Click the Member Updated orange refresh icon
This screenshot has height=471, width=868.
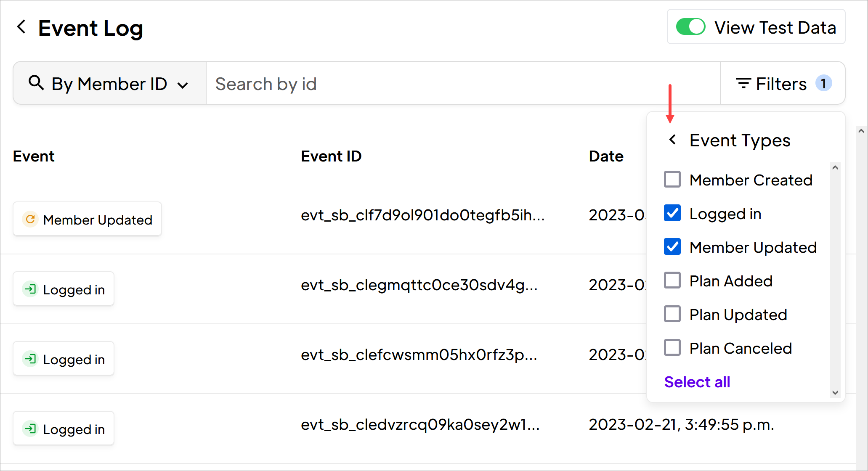30,219
